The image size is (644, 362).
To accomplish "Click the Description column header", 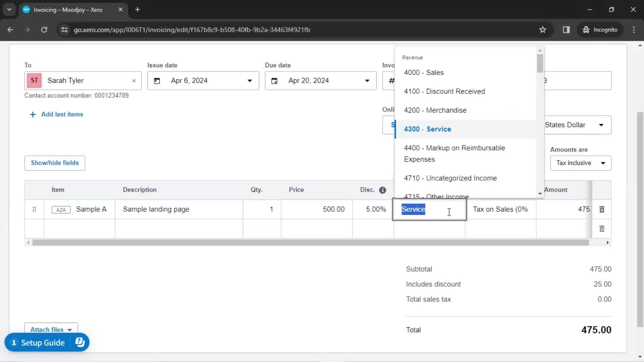I will tap(140, 190).
